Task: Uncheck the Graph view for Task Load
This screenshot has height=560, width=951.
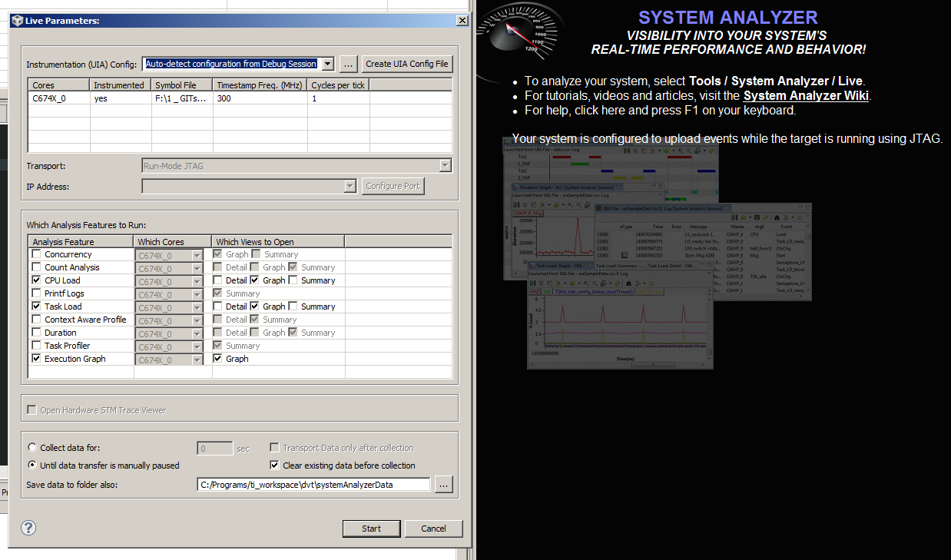Action: 255,307
